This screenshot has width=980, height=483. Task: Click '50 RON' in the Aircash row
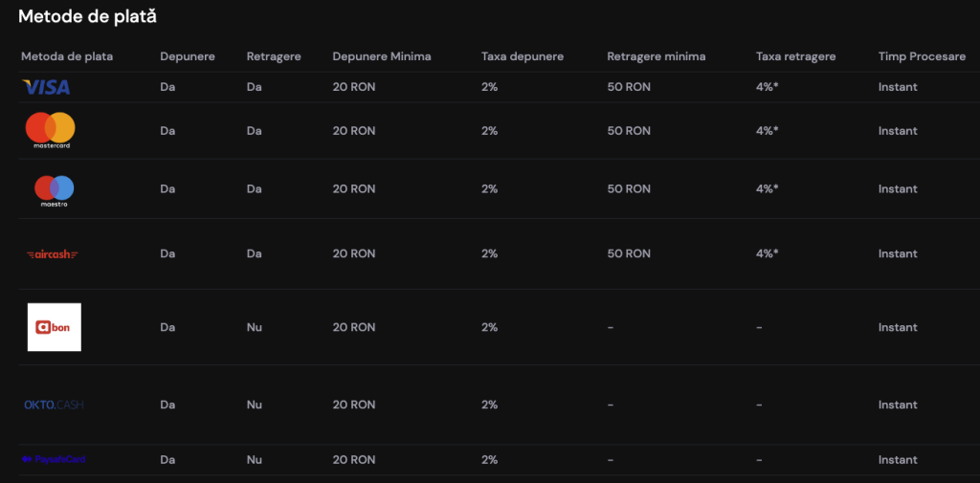[629, 253]
